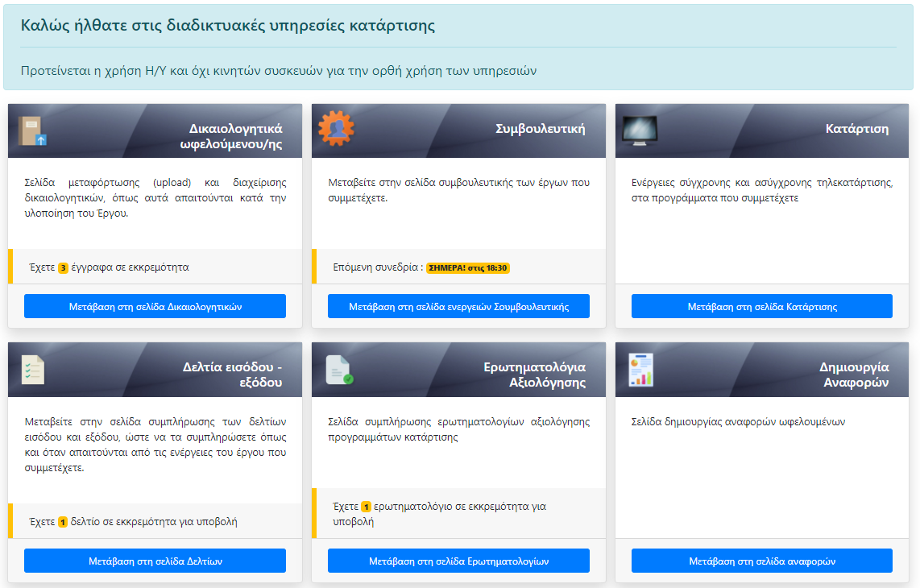Open the Δελτίων page button
Viewport: 920px width, 588px height.
point(155,561)
